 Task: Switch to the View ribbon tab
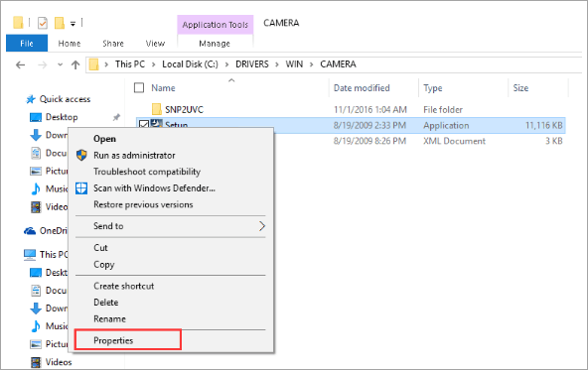click(155, 44)
